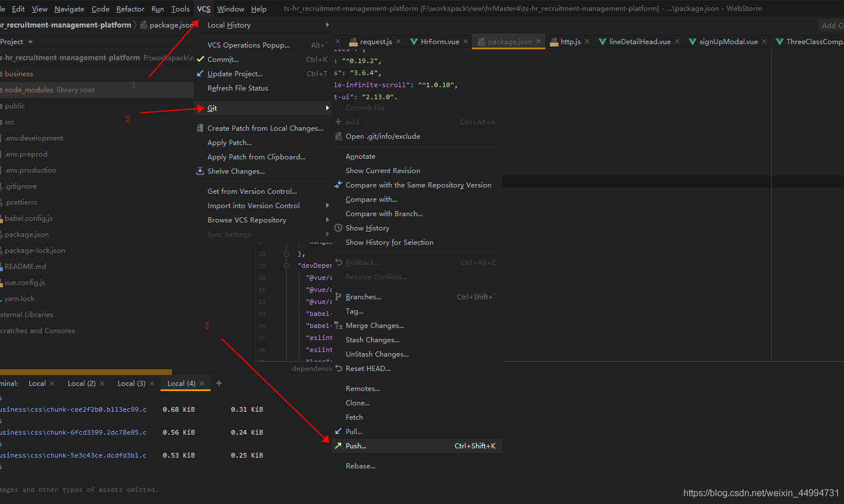Select UnStash Changes... menu entry

click(x=417, y=354)
